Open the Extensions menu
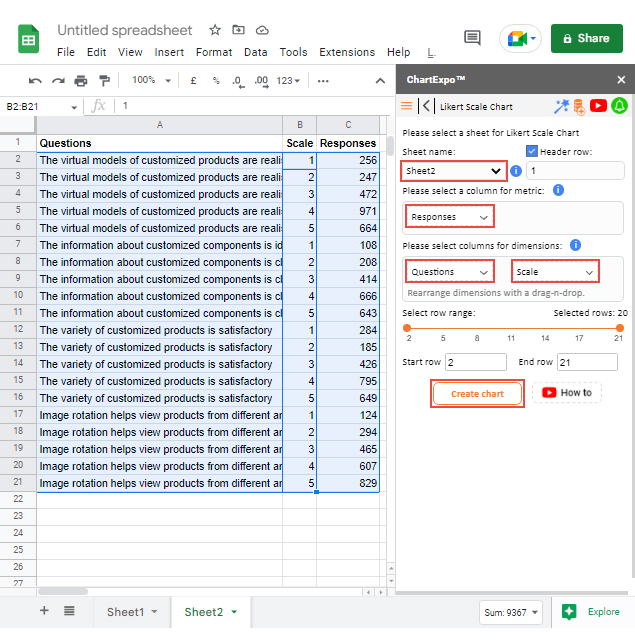Screen dimensions: 635x642 click(x=347, y=52)
